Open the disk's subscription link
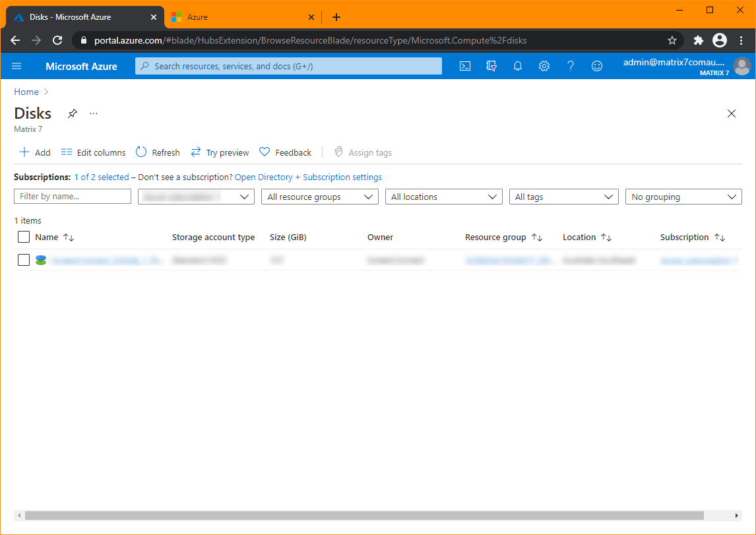This screenshot has width=756, height=535. 699,261
